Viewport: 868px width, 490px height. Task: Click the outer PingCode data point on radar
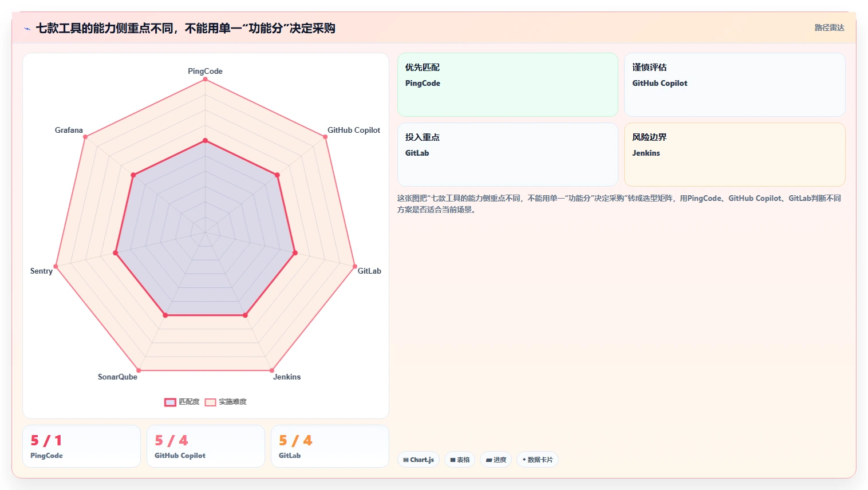click(205, 79)
